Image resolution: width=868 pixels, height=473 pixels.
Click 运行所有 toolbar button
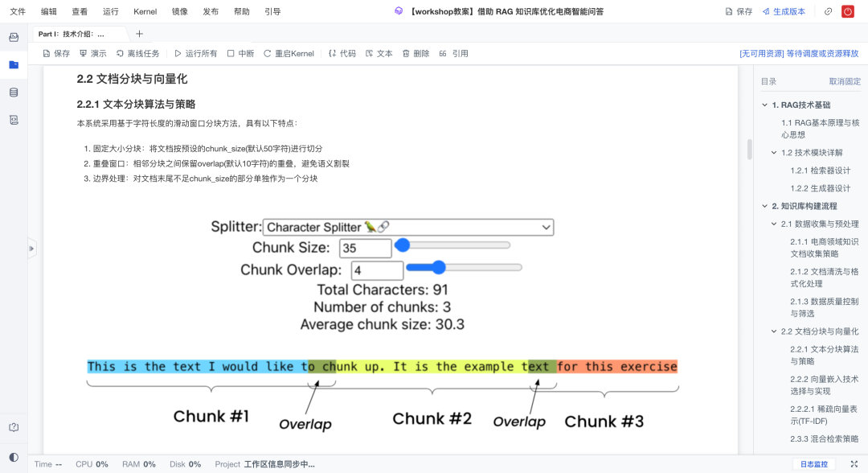(196, 54)
